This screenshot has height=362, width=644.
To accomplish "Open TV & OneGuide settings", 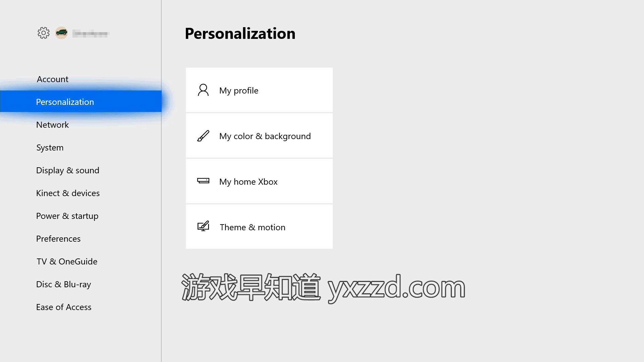I will [x=67, y=261].
